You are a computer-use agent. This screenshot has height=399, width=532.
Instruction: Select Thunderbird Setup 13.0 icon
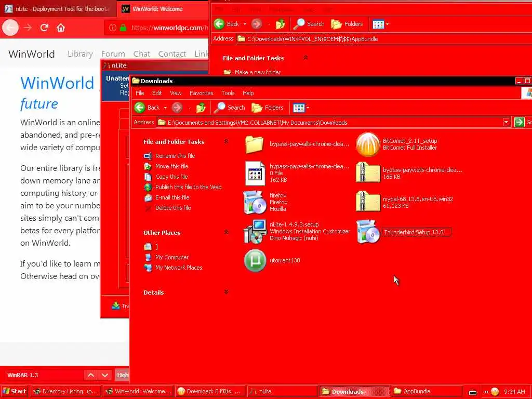tap(368, 231)
